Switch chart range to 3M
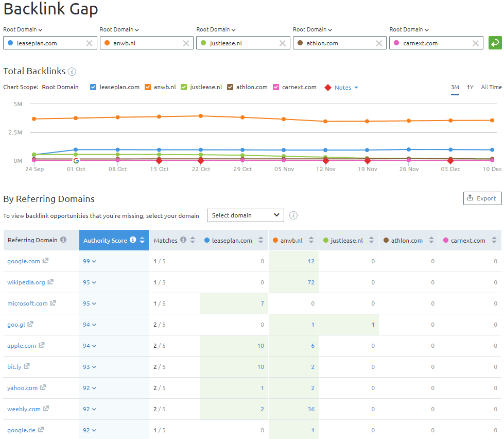 (455, 88)
